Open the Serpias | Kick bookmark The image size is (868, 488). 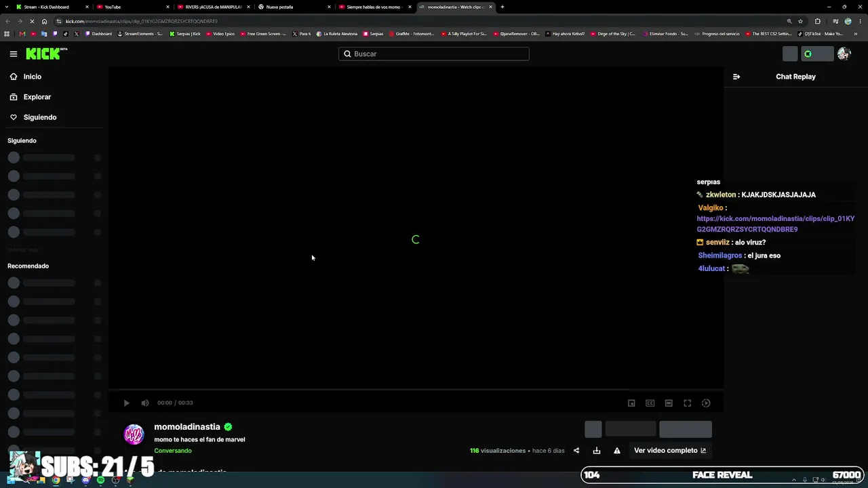click(185, 34)
